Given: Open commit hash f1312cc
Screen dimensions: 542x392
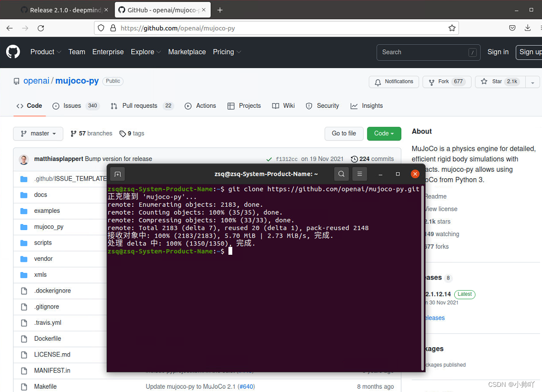Looking at the screenshot, I should coord(286,159).
